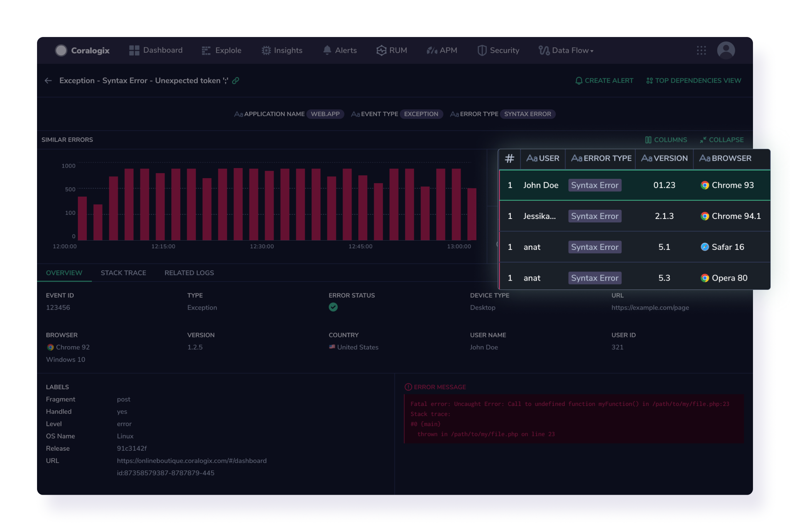Click the last chart bar near 13:00:00

(x=472, y=214)
